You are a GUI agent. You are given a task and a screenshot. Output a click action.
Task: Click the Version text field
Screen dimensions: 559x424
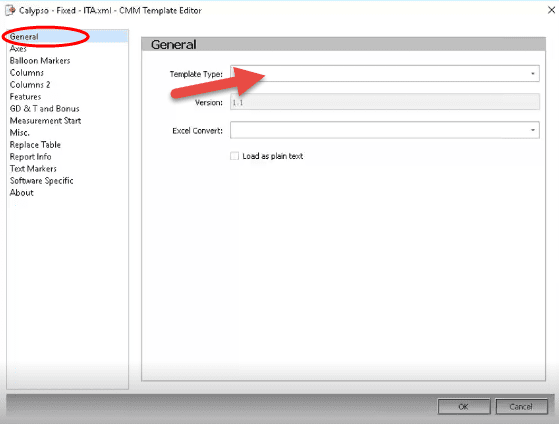[384, 102]
